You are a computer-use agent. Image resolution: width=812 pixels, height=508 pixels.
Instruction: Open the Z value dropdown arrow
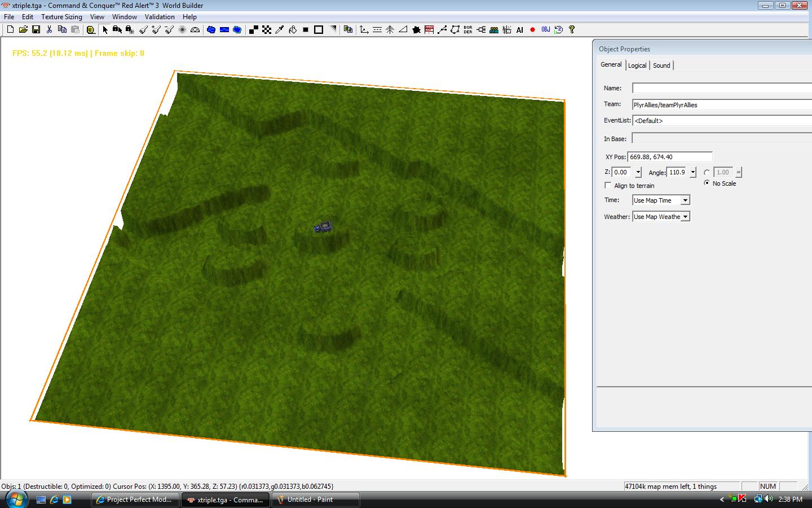tap(638, 172)
